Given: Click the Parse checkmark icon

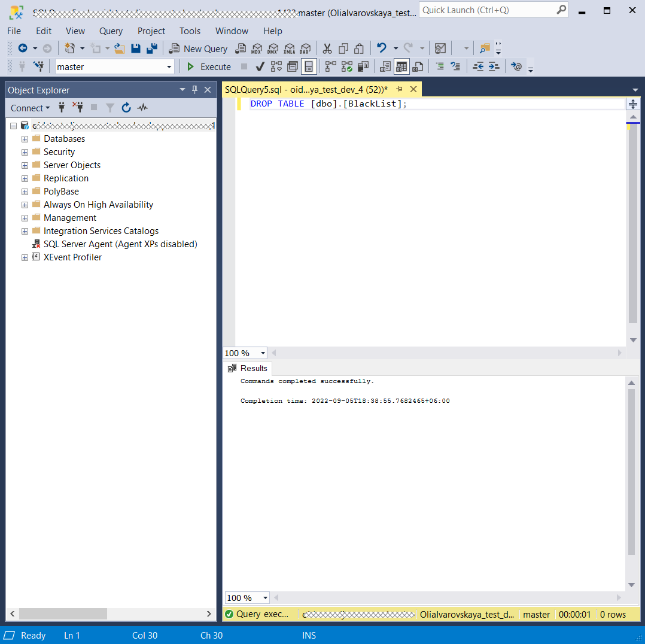Looking at the screenshot, I should (260, 66).
